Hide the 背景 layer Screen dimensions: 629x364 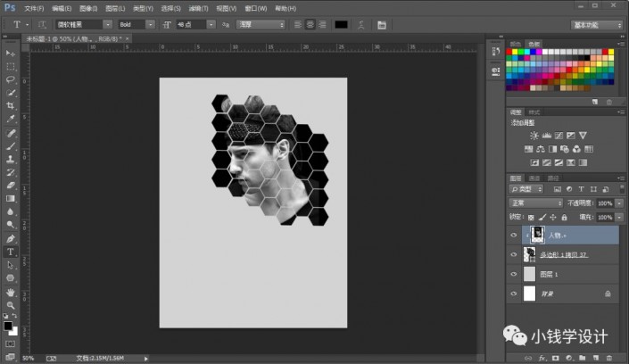click(x=514, y=294)
